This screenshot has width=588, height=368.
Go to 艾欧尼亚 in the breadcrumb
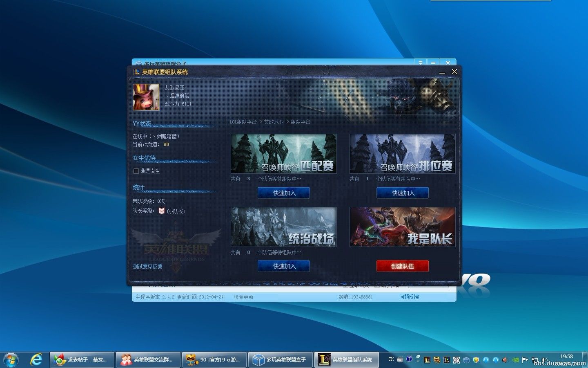pos(274,122)
